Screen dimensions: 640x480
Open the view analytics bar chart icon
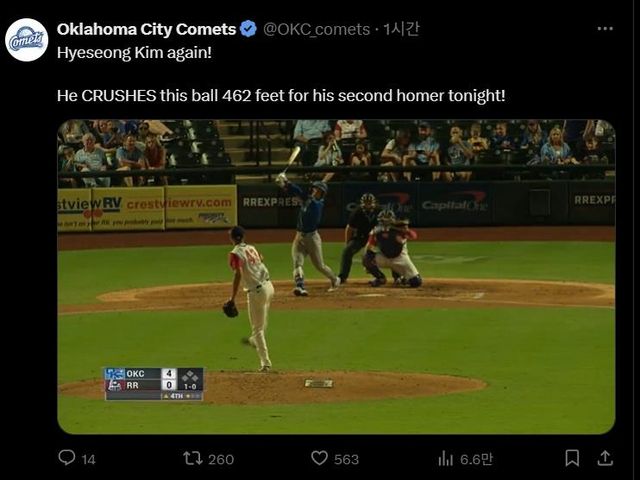click(x=446, y=458)
